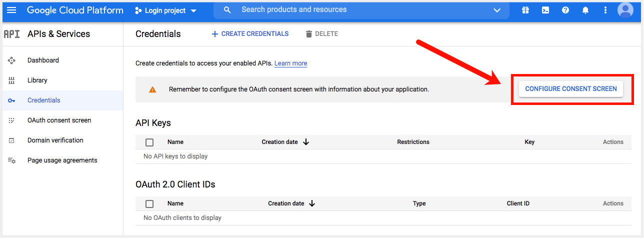This screenshot has width=644, height=238.
Task: Click the project selector icon before Login project
Action: [138, 10]
